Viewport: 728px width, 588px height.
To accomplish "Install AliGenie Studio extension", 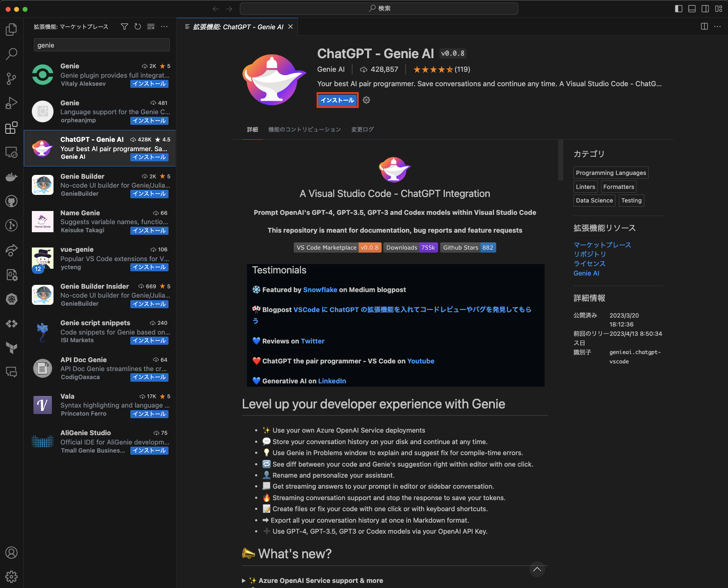I will (149, 450).
